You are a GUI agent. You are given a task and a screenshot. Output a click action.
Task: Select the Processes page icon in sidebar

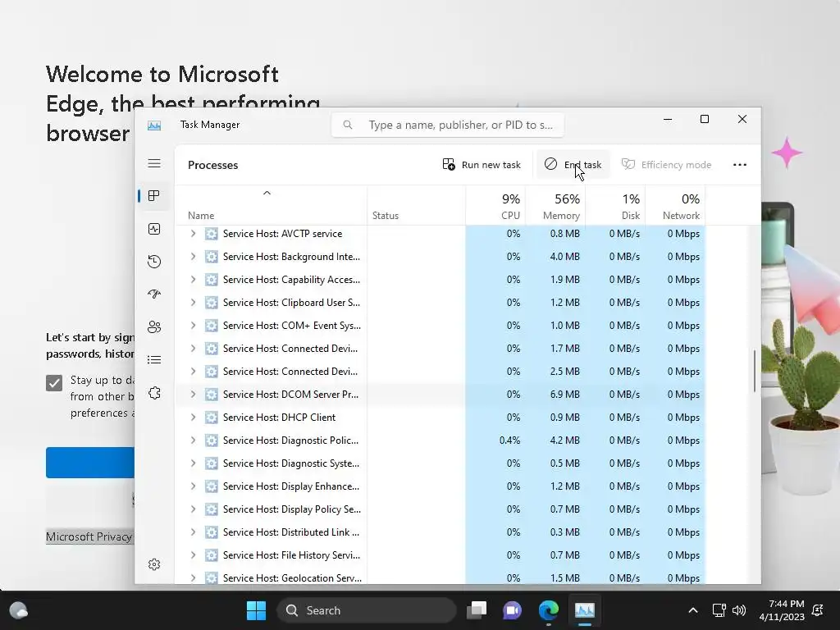click(x=154, y=196)
